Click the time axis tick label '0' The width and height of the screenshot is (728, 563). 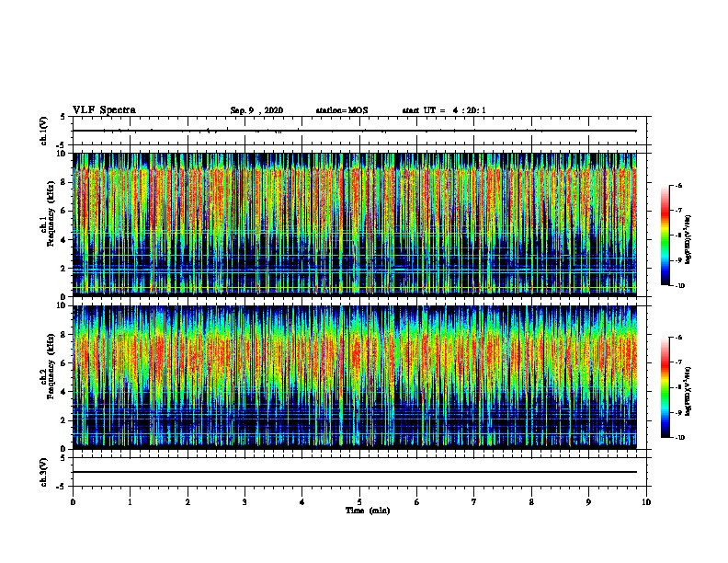pos(73,501)
